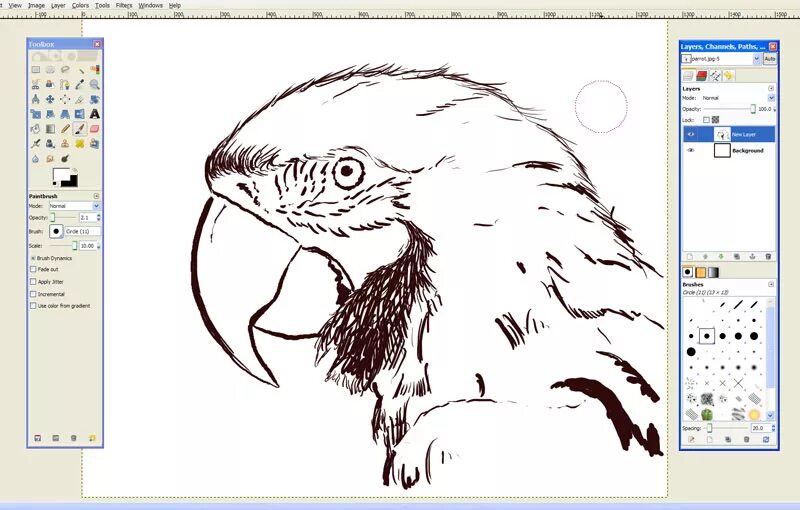Click the Layers Opacity slider
Screen dimensions: 800x510
point(730,109)
